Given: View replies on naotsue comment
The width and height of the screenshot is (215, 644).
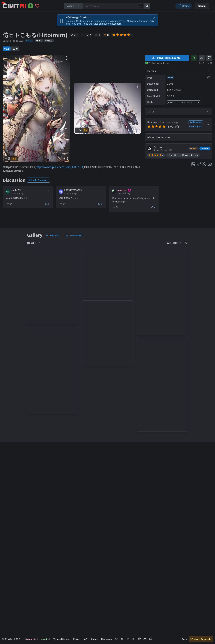Looking at the screenshot, I should (x=153, y=207).
